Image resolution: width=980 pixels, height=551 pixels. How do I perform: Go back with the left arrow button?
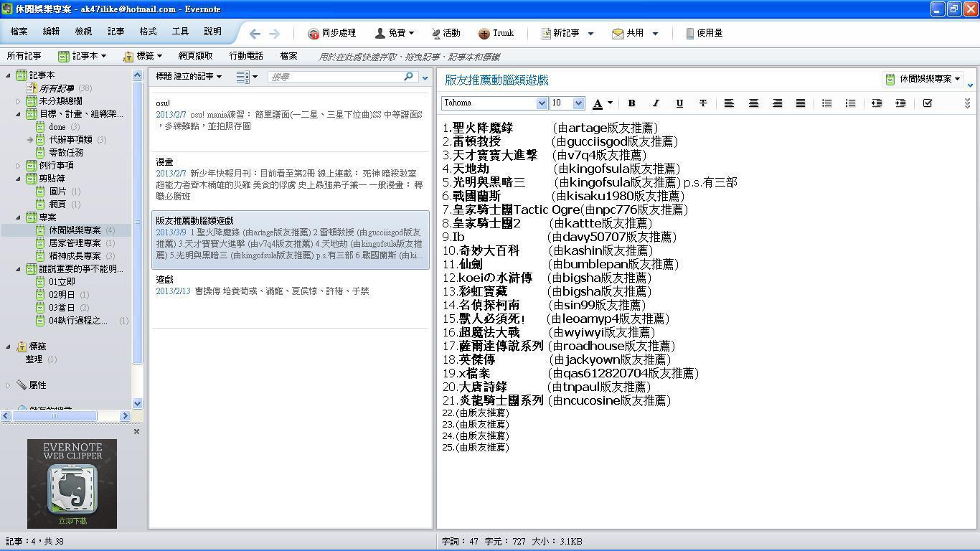255,33
